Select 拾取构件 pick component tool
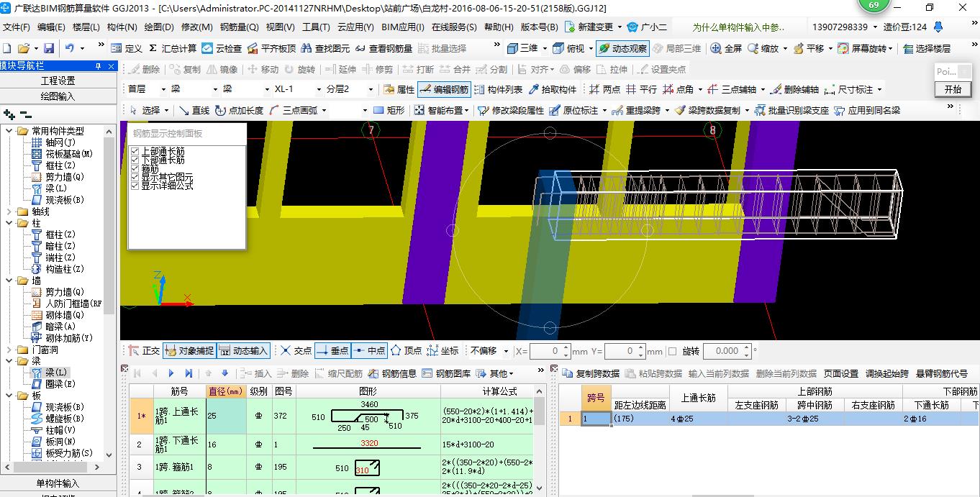The height and width of the screenshot is (497, 980). click(553, 90)
